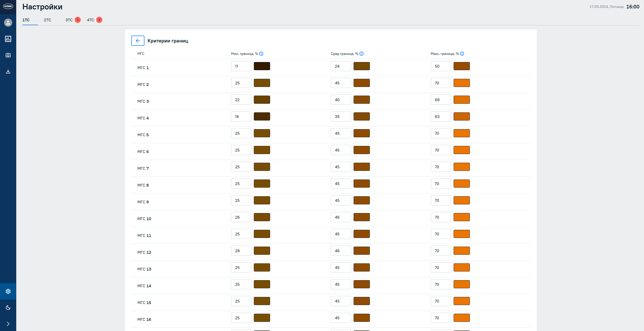This screenshot has width=644, height=331.
Task: Open the charts dashboard icon in sidebar
Action: (8, 39)
